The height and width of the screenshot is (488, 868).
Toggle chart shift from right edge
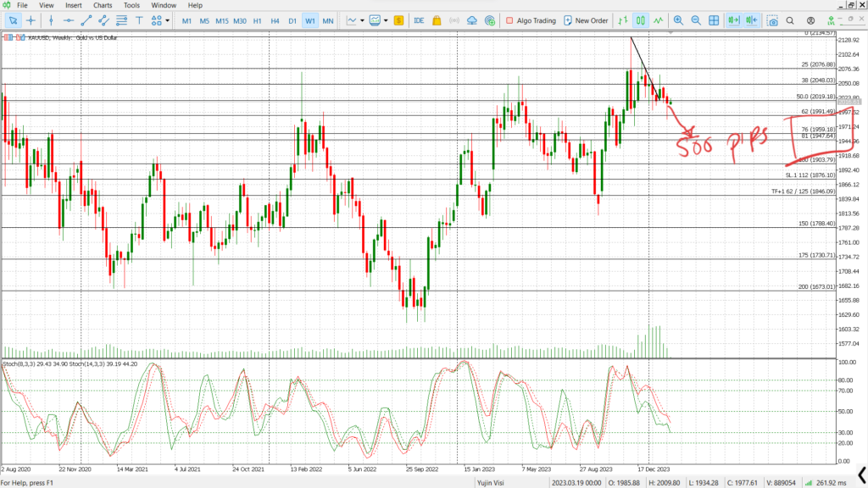pos(751,20)
